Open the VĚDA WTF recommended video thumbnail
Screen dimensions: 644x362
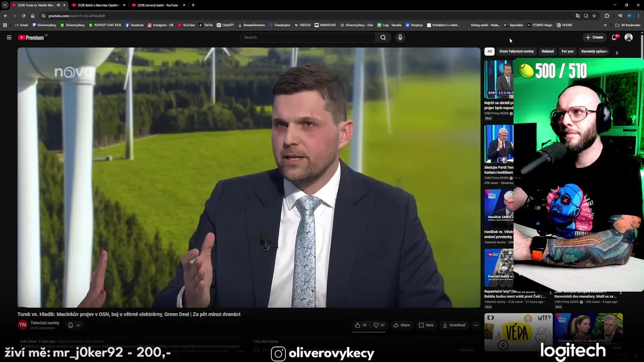pos(518,332)
